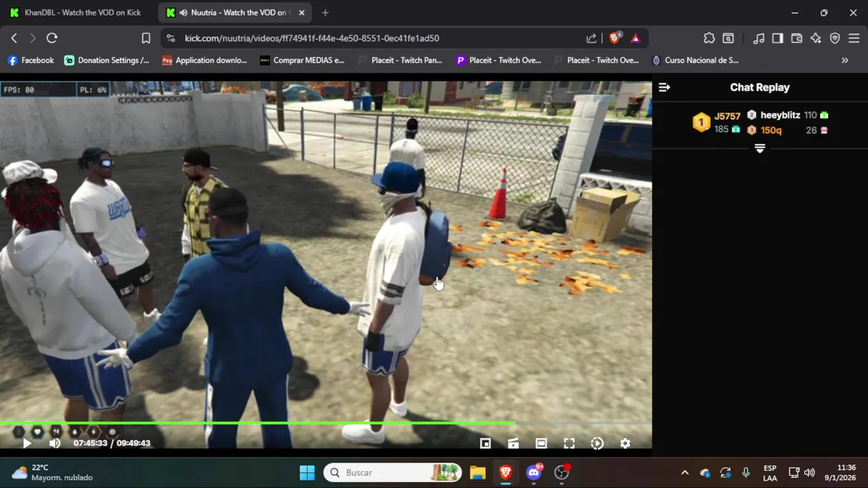Viewport: 868px width, 488px height.
Task: Open Brave Shields panel
Action: coord(614,39)
